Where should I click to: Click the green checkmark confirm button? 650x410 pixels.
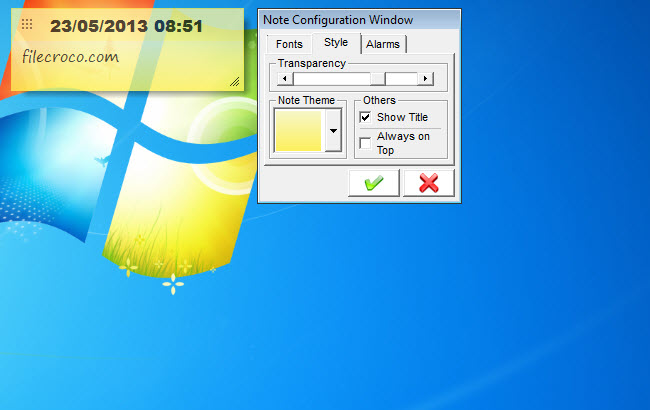tap(374, 183)
